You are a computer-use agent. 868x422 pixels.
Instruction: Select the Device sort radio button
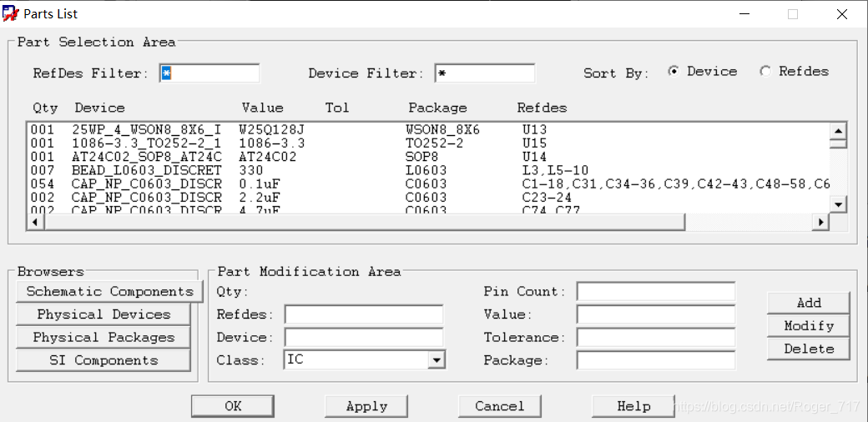[x=674, y=72]
